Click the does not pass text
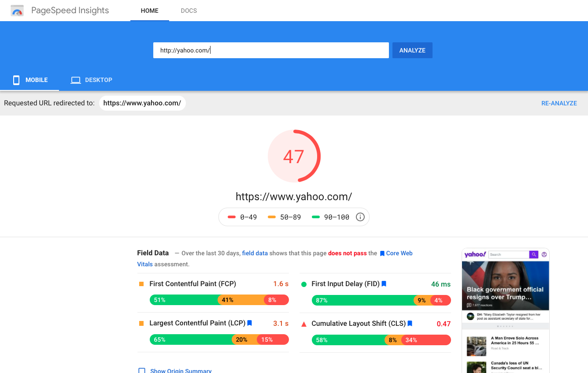 348,253
